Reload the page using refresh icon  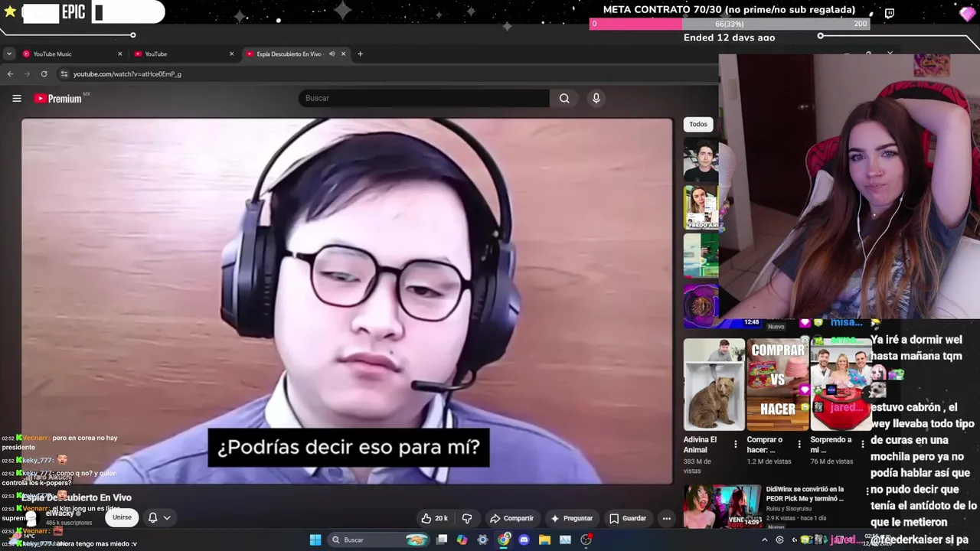coord(44,74)
